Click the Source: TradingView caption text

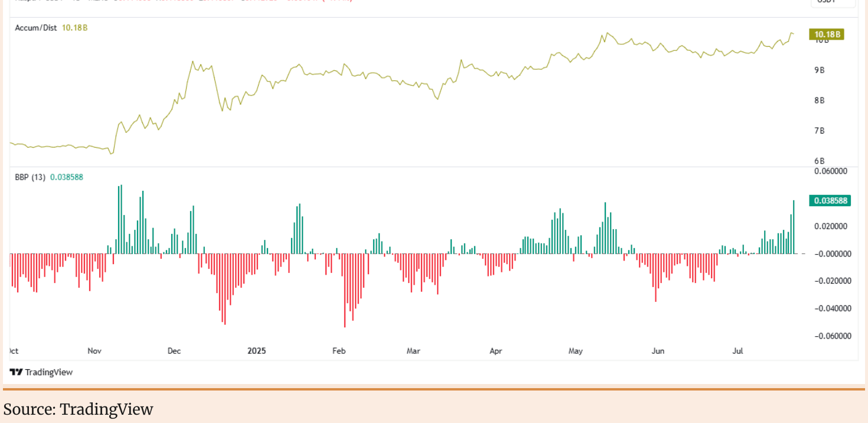[79, 409]
